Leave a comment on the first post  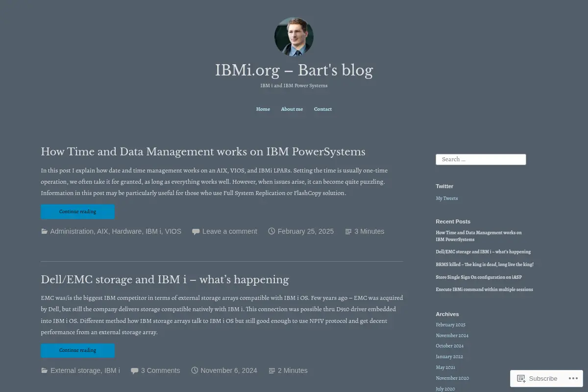click(230, 231)
